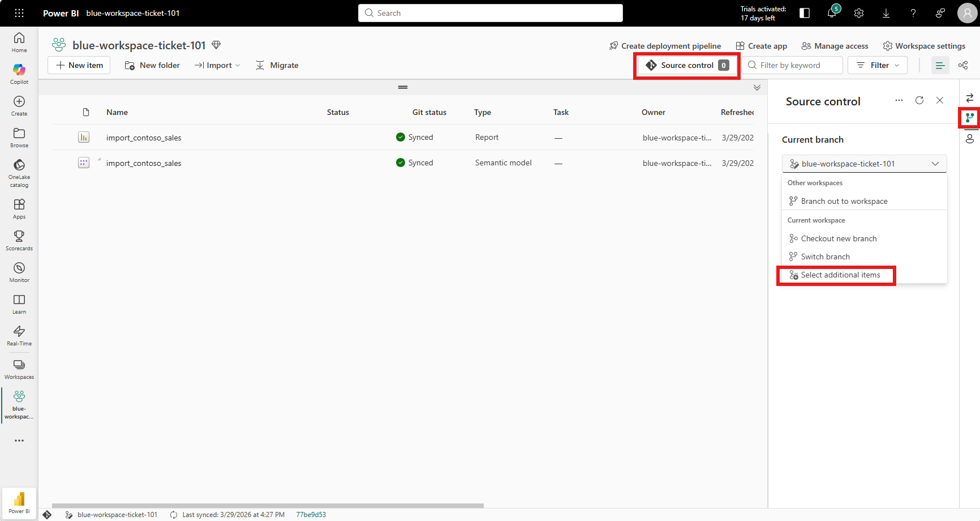
Task: Open help question mark icon
Action: pyautogui.click(x=913, y=13)
